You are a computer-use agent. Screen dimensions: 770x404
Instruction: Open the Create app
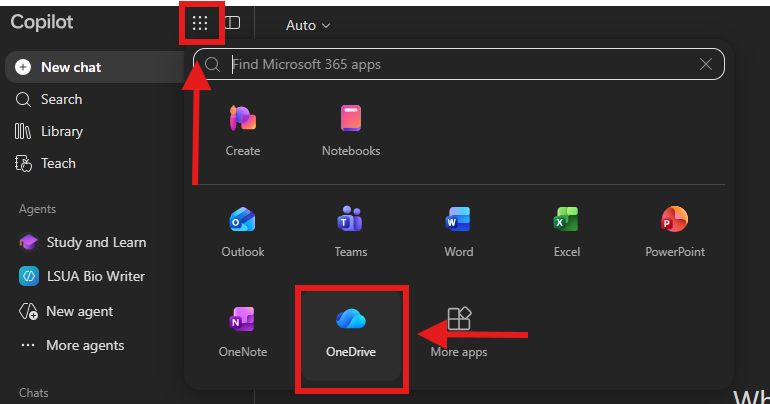click(243, 131)
